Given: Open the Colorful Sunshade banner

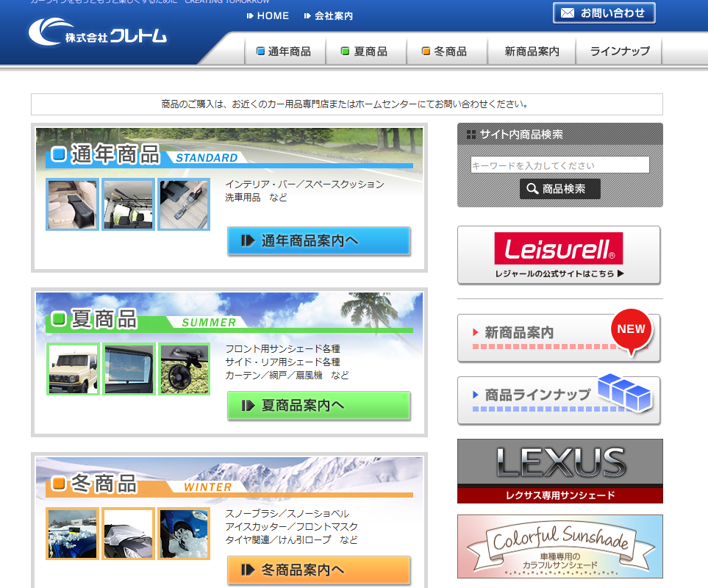Looking at the screenshot, I should point(559,546).
